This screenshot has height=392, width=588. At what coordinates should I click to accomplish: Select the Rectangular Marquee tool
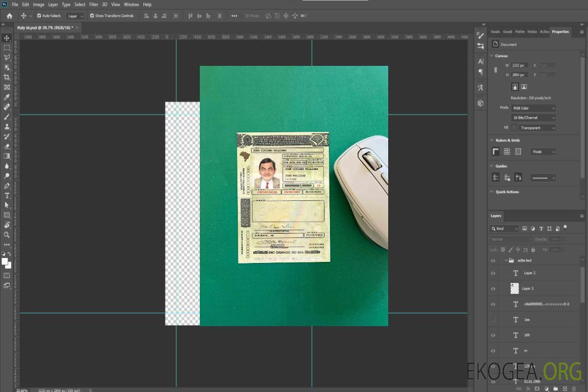coord(7,48)
